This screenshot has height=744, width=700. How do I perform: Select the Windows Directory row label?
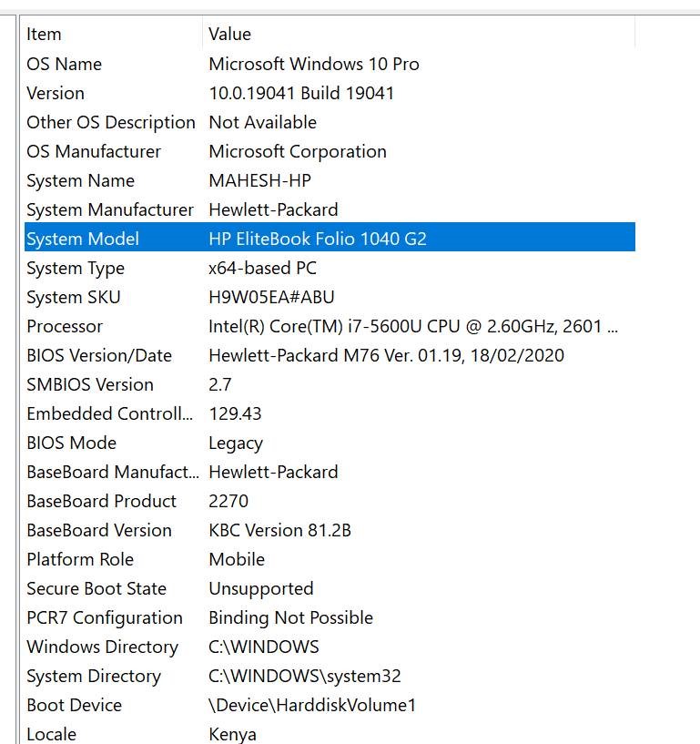(103, 647)
